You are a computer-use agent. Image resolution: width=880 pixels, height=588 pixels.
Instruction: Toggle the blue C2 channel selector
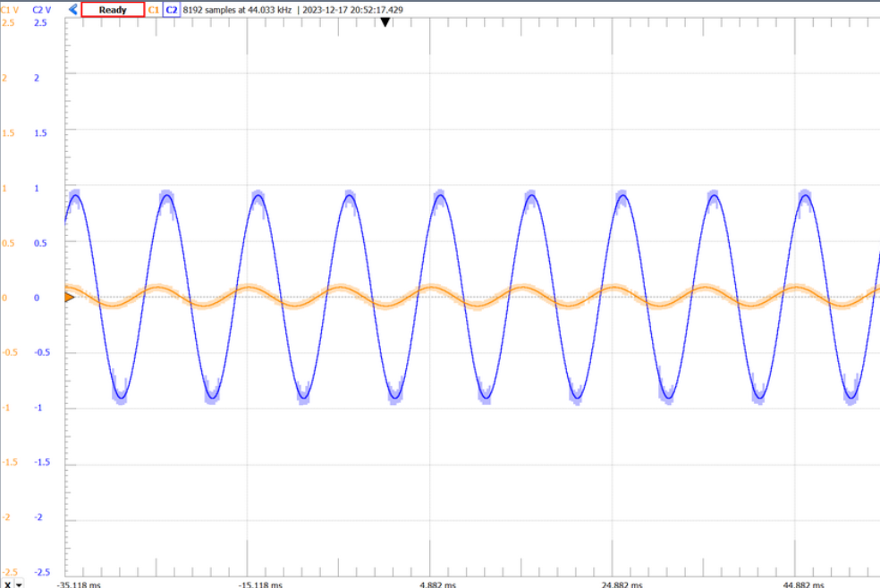[x=172, y=10]
